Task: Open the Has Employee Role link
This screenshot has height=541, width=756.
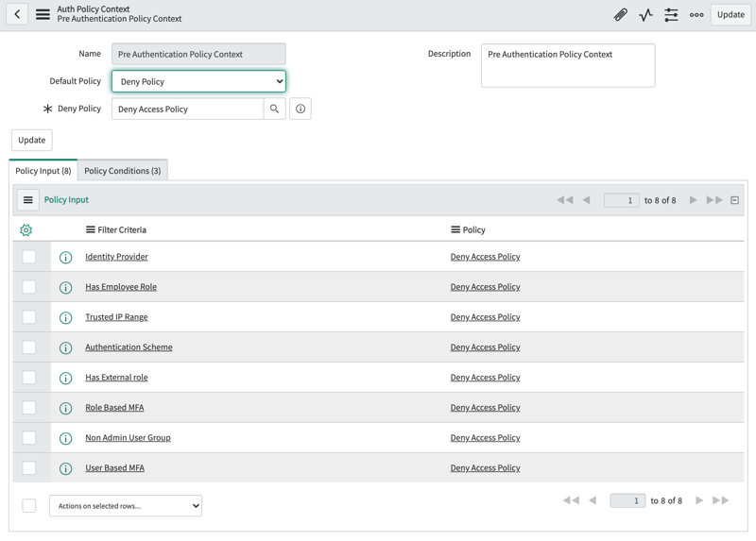Action: (121, 287)
